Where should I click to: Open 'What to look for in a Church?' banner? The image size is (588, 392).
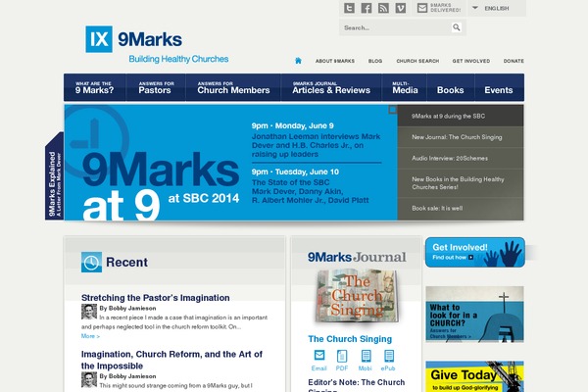click(x=474, y=314)
